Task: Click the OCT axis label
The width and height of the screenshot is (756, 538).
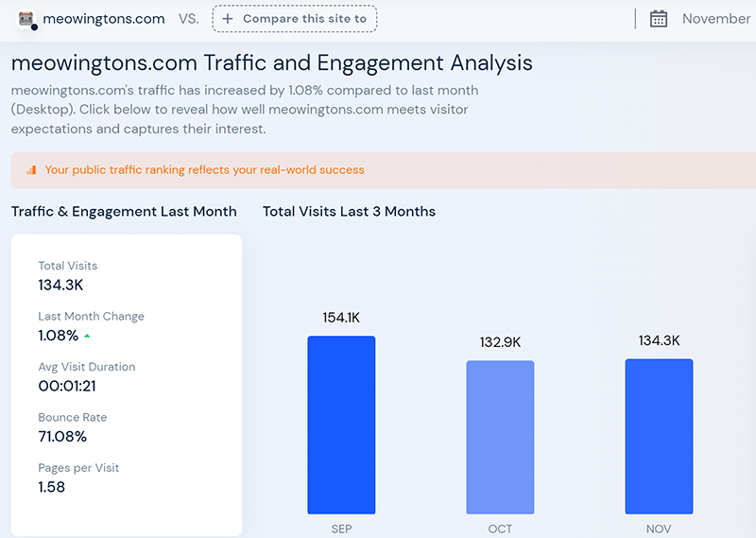Action: pyautogui.click(x=500, y=529)
